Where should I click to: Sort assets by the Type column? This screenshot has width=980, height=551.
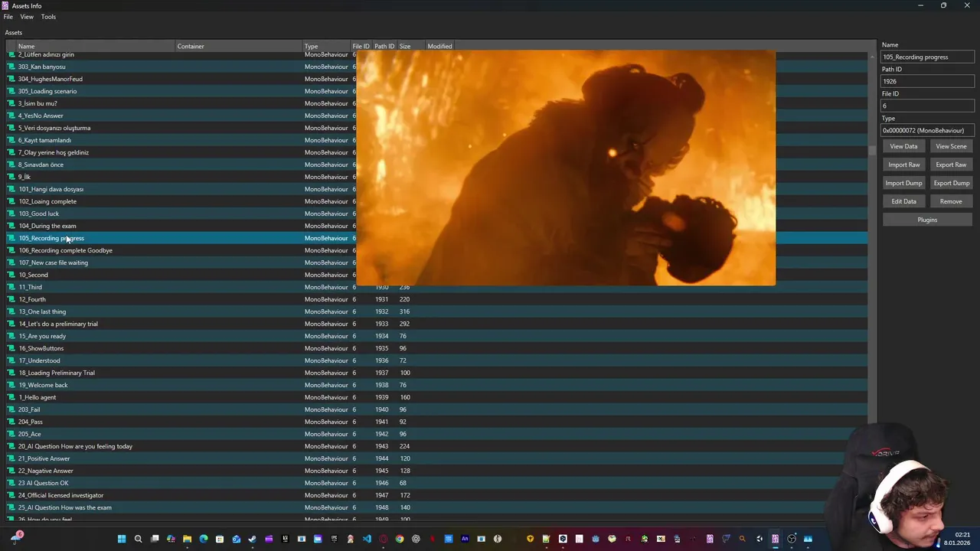[326, 46]
